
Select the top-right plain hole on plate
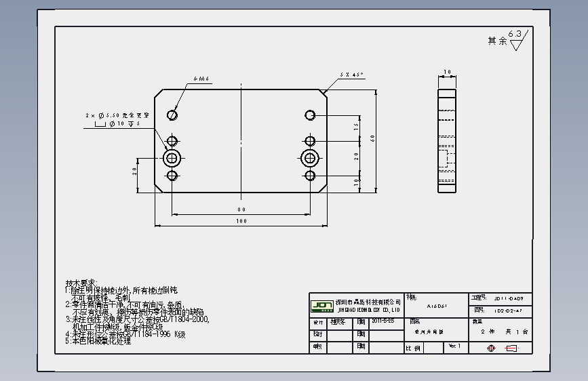tap(310, 115)
